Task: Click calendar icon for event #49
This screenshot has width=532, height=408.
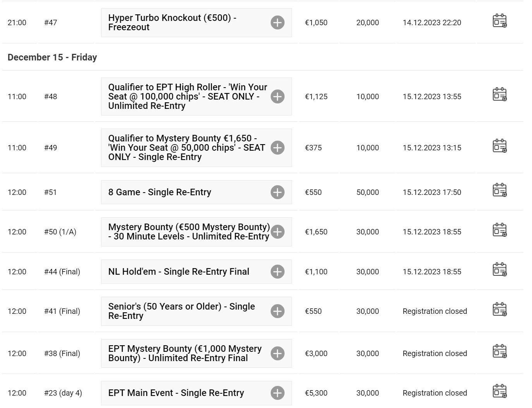Action: coord(499,146)
